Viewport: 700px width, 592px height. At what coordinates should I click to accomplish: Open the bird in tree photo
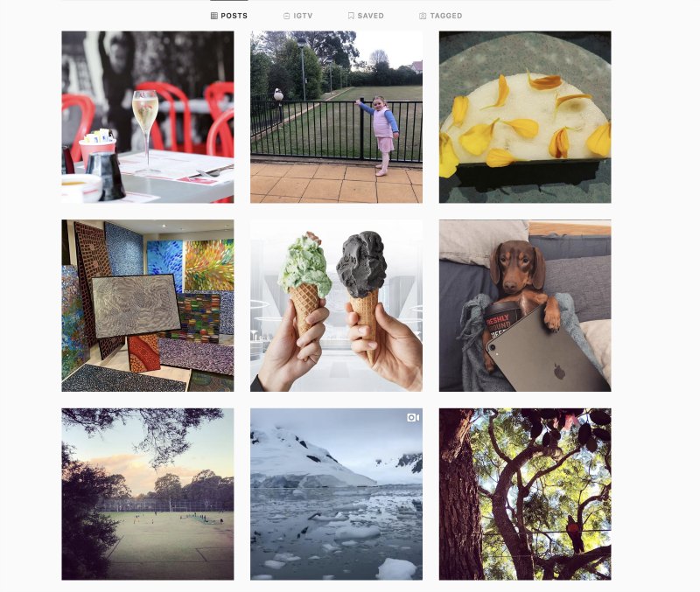coord(525,494)
